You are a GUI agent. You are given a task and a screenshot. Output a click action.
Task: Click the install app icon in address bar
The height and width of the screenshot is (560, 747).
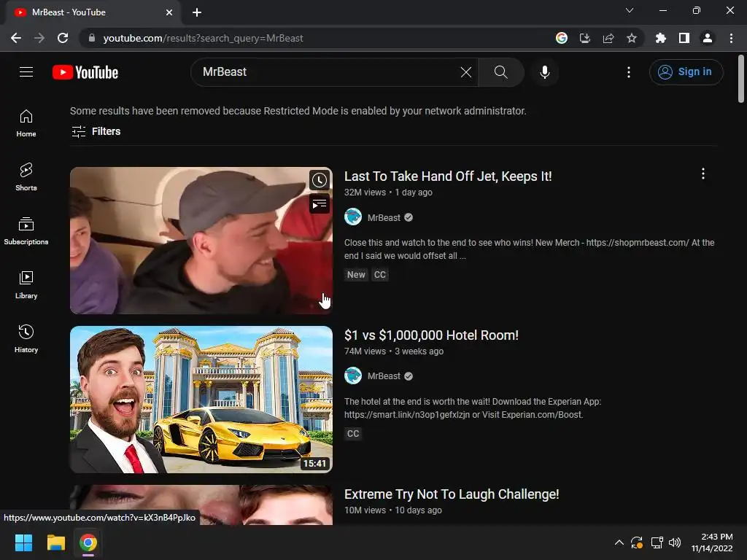click(x=584, y=38)
